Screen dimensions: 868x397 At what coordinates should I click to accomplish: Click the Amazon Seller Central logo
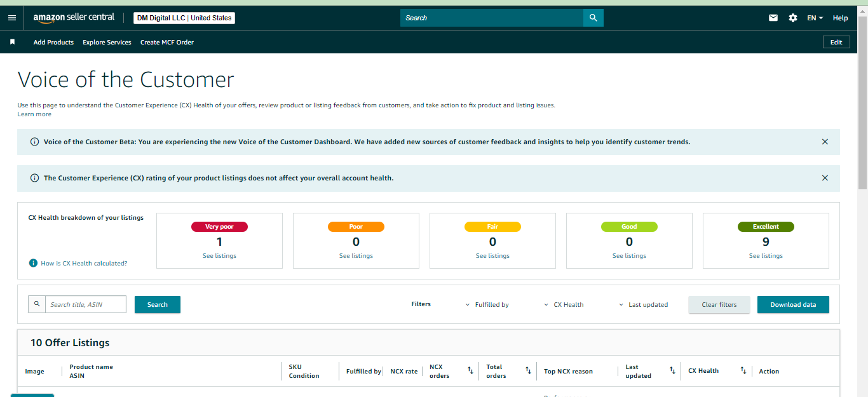coord(74,18)
